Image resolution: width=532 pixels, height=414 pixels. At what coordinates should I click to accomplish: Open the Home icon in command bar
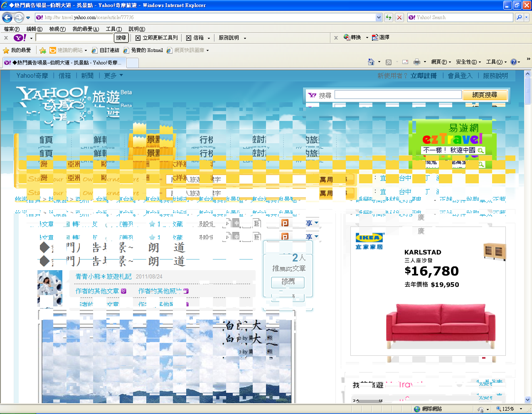point(371,62)
